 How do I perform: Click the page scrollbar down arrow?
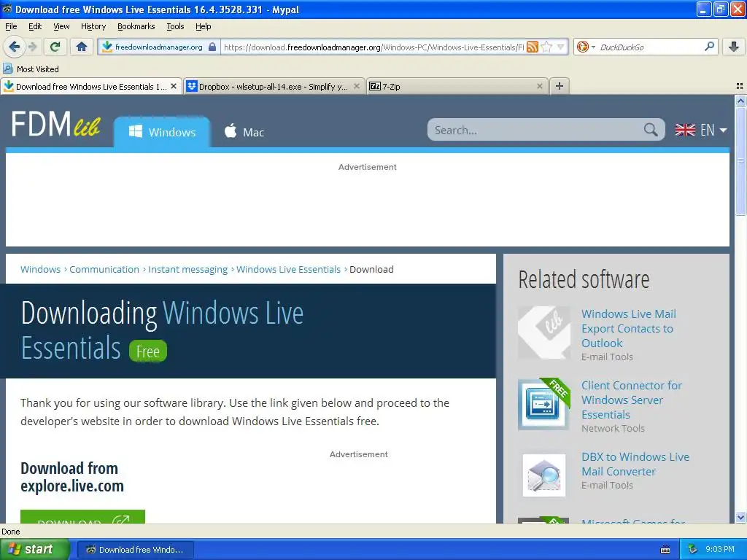tap(740, 517)
